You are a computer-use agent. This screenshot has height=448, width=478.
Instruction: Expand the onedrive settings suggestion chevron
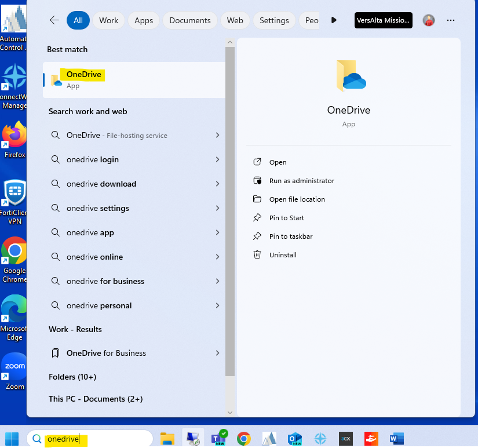click(x=217, y=208)
